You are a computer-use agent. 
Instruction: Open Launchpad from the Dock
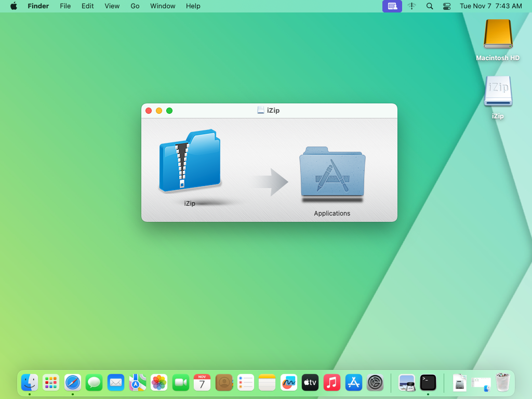click(x=51, y=383)
